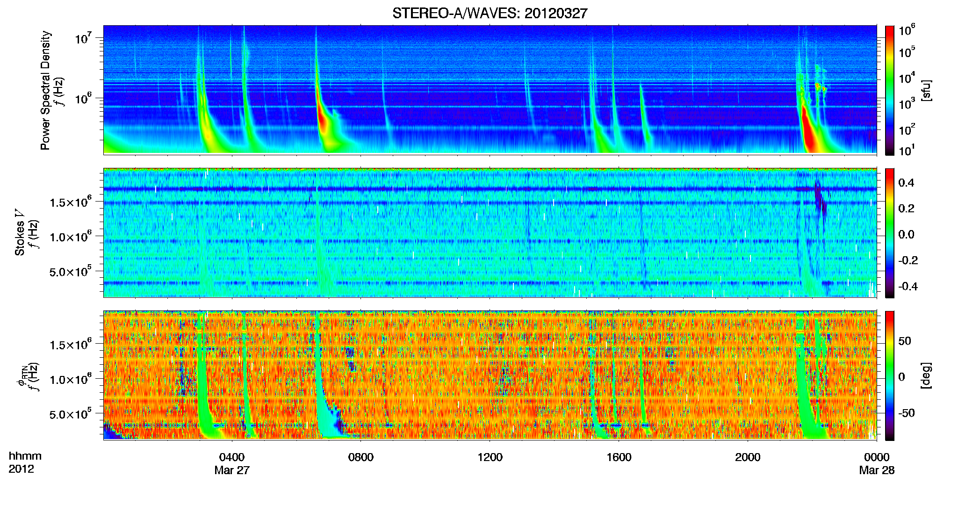Click the 10^4 value on sfu color bar
The image size is (980, 505).
(907, 77)
